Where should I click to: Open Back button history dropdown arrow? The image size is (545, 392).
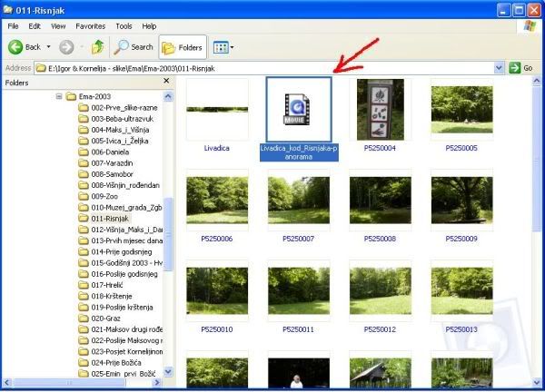[49, 47]
